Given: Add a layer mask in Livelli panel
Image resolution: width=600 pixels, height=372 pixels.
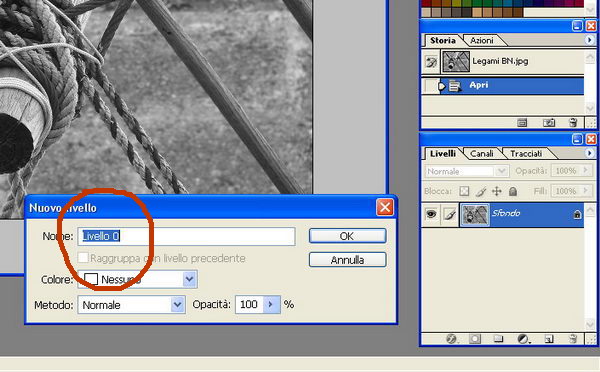Looking at the screenshot, I should (x=475, y=339).
